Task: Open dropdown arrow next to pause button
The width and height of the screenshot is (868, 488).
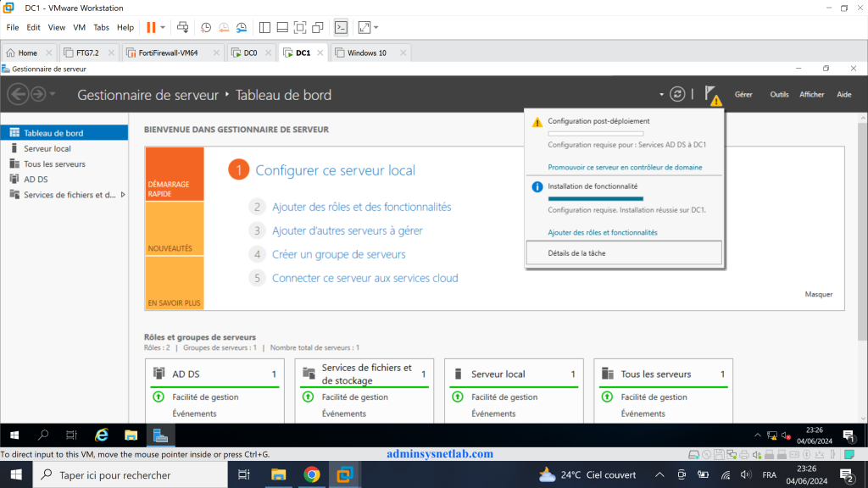Action: click(x=163, y=27)
